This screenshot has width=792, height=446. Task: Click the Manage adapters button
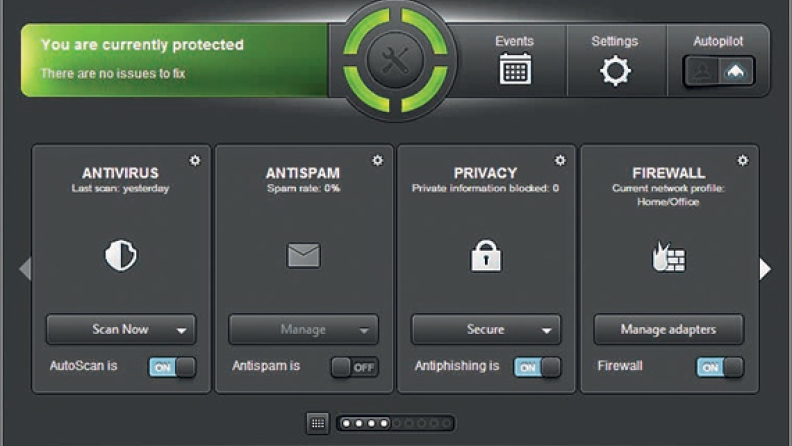click(669, 329)
